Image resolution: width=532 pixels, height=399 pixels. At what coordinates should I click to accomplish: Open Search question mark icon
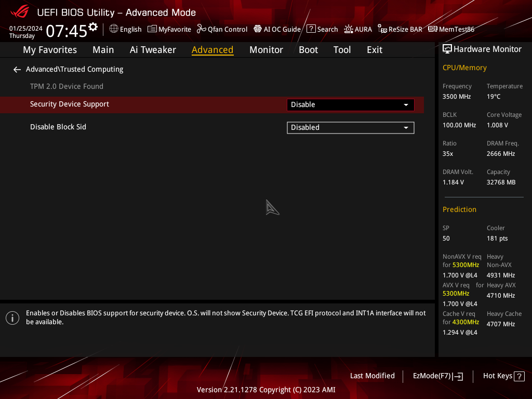pyautogui.click(x=311, y=29)
